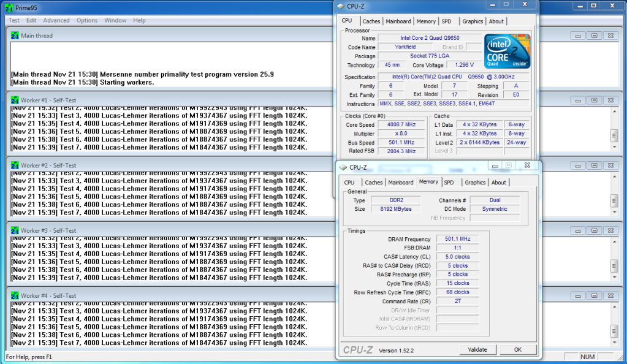
Task: Click the Validate button in CPU-Z
Action: pos(477,350)
